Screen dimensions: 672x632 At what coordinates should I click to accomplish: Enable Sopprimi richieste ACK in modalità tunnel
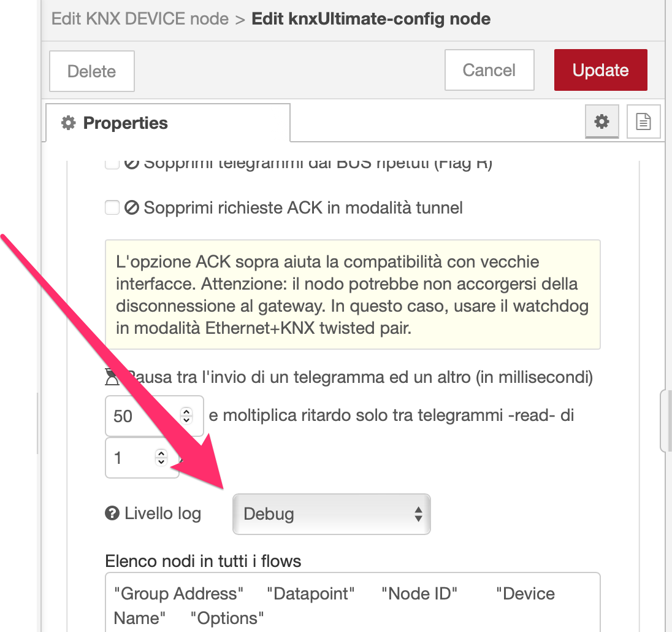112,207
